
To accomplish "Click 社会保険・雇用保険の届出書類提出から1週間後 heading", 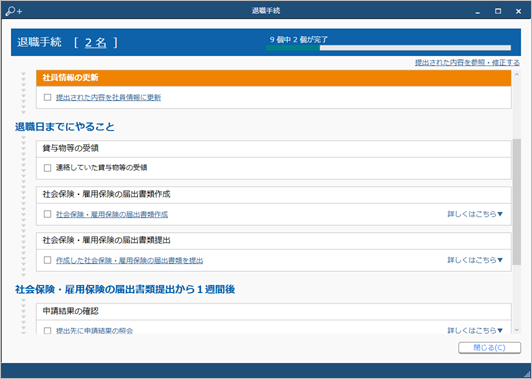I will coord(125,289).
